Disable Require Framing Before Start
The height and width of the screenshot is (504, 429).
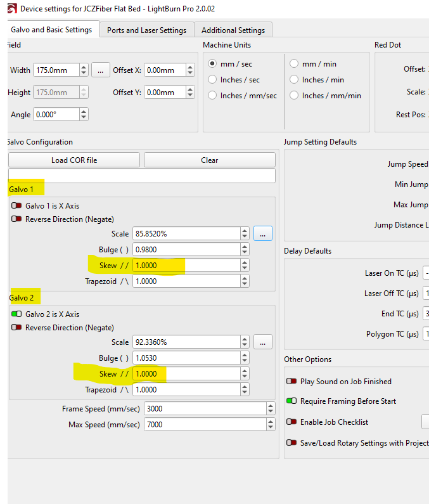pyautogui.click(x=292, y=401)
